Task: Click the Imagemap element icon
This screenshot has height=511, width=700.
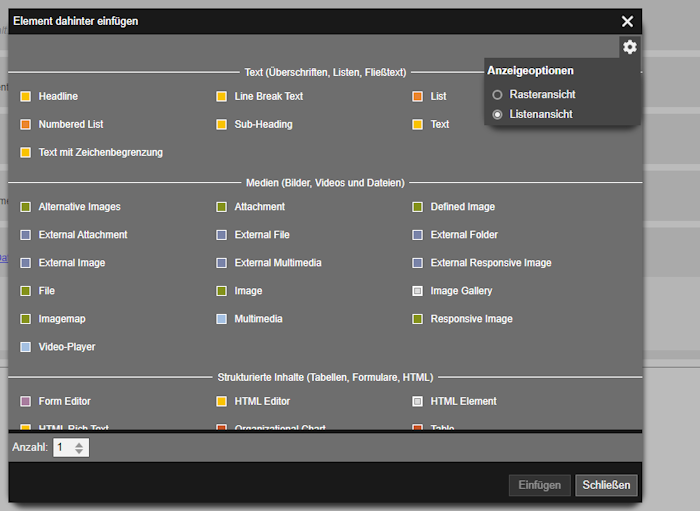Action: pyautogui.click(x=25, y=320)
